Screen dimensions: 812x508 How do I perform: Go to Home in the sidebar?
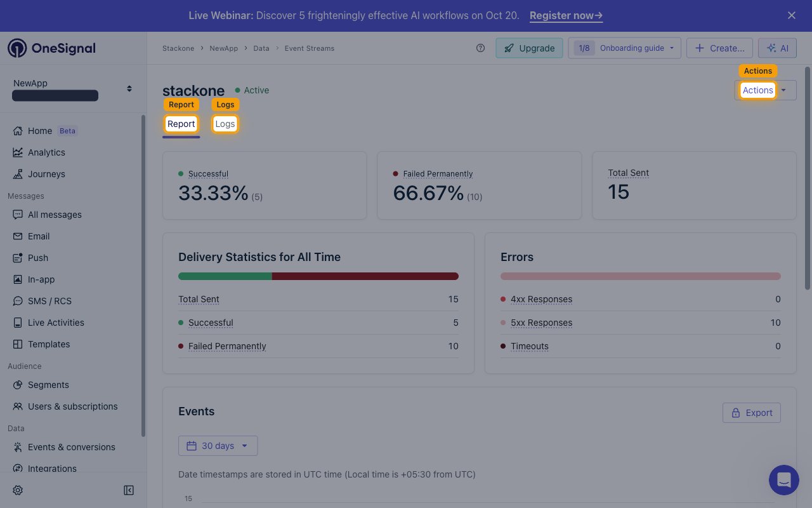tap(40, 131)
